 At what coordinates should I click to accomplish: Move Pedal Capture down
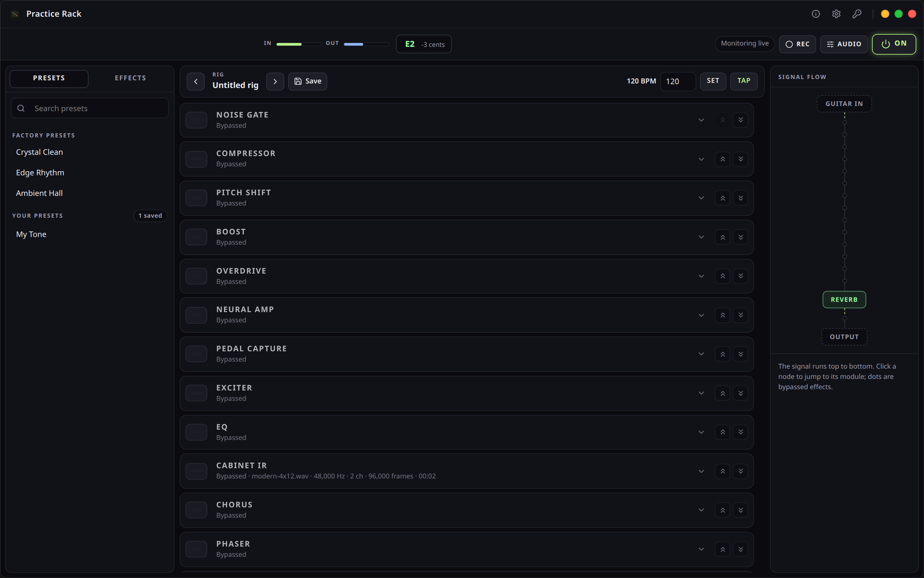point(740,354)
